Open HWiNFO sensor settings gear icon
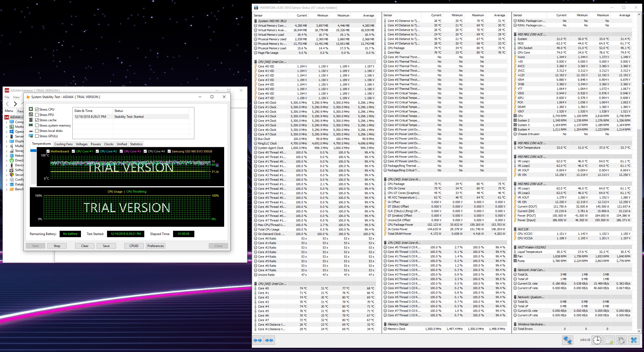 621,340
